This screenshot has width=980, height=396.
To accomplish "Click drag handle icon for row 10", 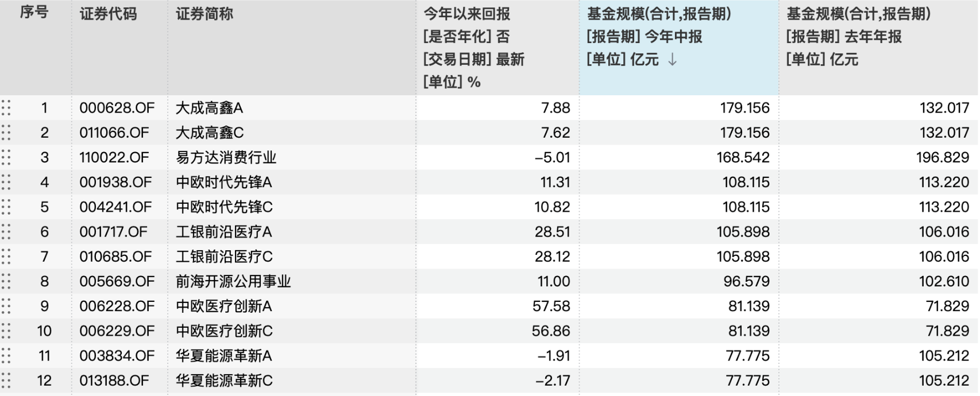I will (6, 331).
